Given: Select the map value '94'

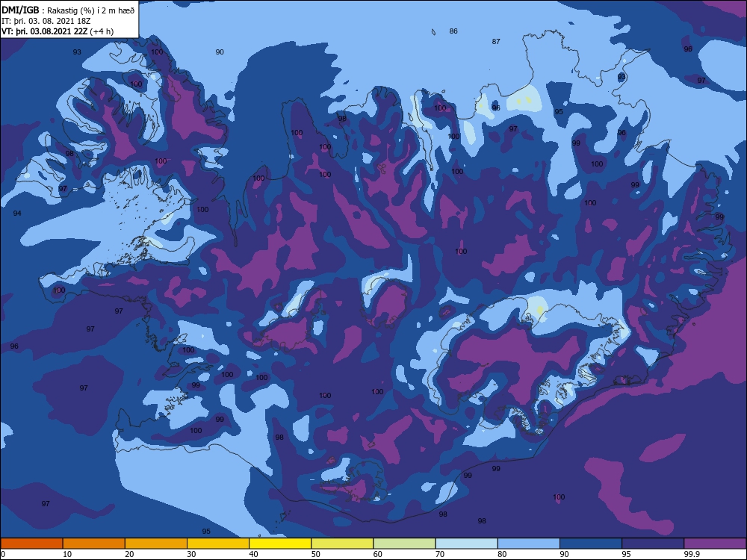Looking at the screenshot, I should tap(17, 214).
